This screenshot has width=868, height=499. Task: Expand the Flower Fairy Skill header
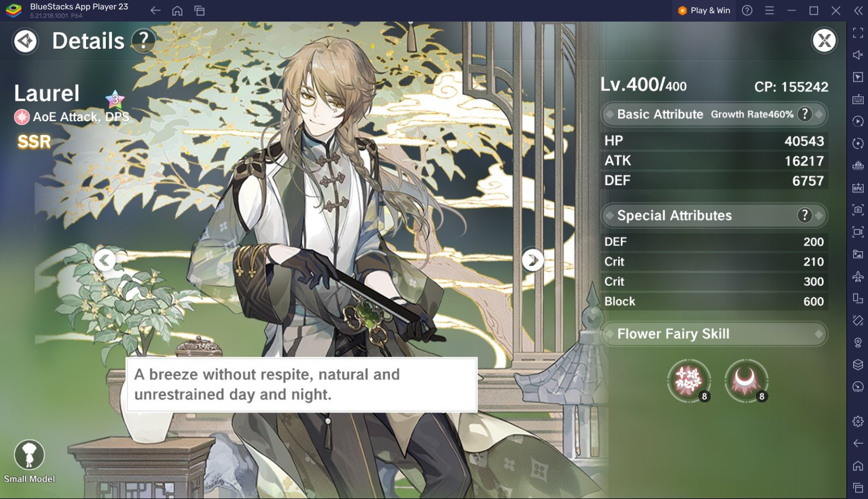[714, 334]
